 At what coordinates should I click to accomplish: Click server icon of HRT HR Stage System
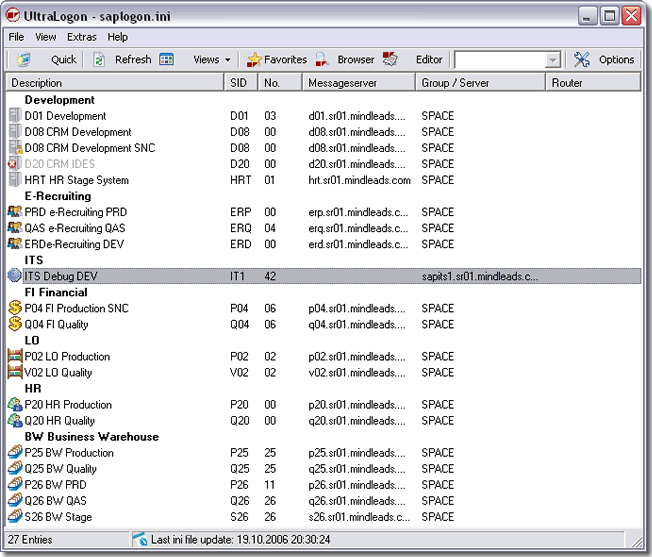pyautogui.click(x=15, y=179)
